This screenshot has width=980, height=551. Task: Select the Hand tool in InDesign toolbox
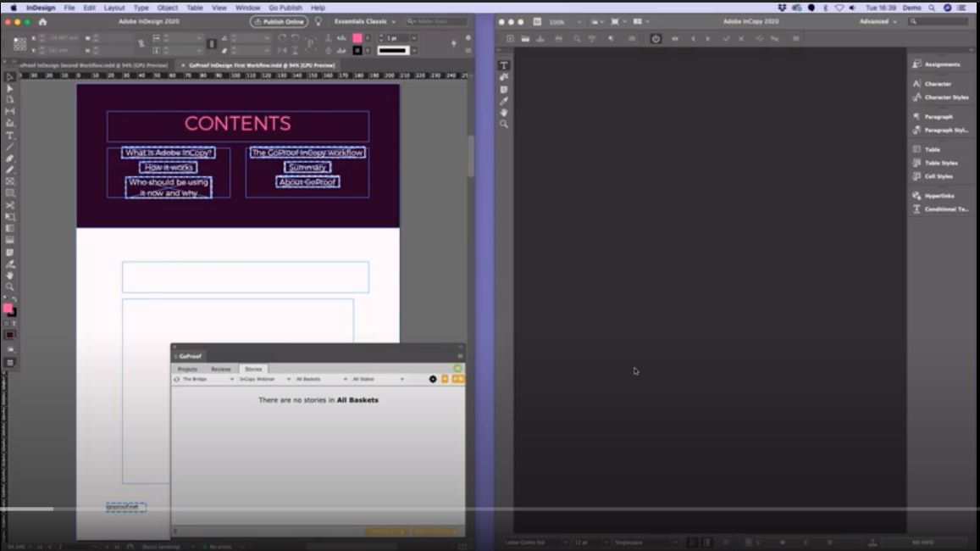pyautogui.click(x=10, y=275)
